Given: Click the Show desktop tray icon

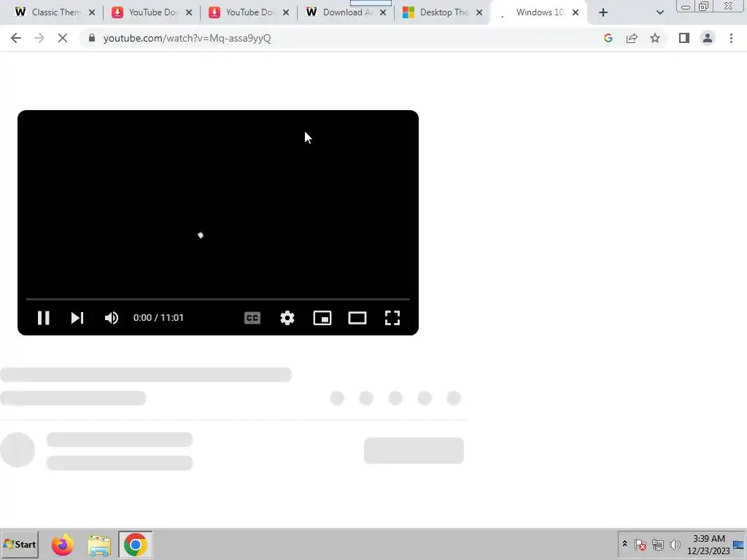Looking at the screenshot, I should click(738, 545).
